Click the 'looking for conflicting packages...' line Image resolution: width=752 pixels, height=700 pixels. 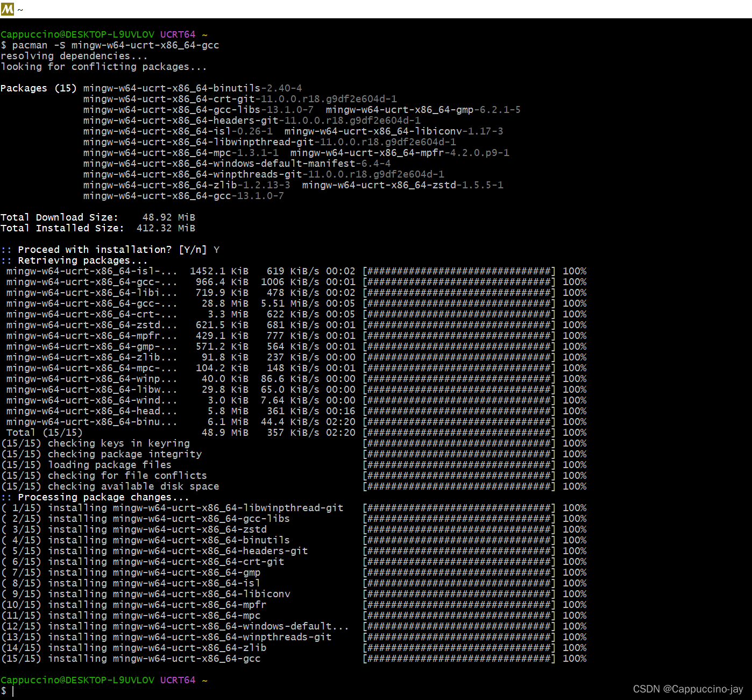[x=104, y=67]
